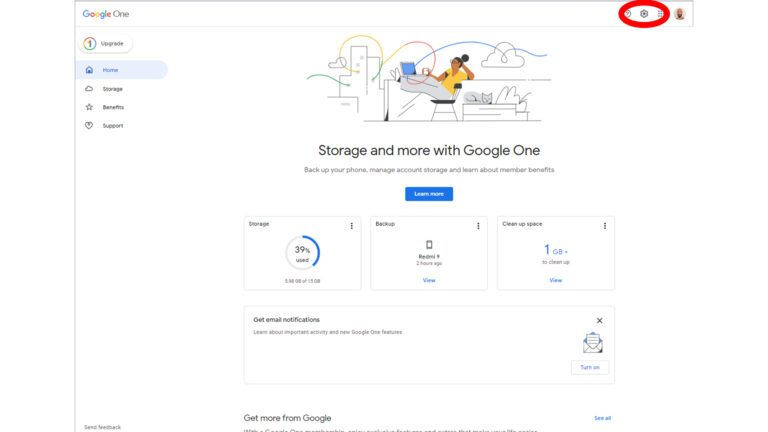The image size is (768, 432).
Task: Click the Redmi 9 phone icon
Action: click(x=429, y=244)
